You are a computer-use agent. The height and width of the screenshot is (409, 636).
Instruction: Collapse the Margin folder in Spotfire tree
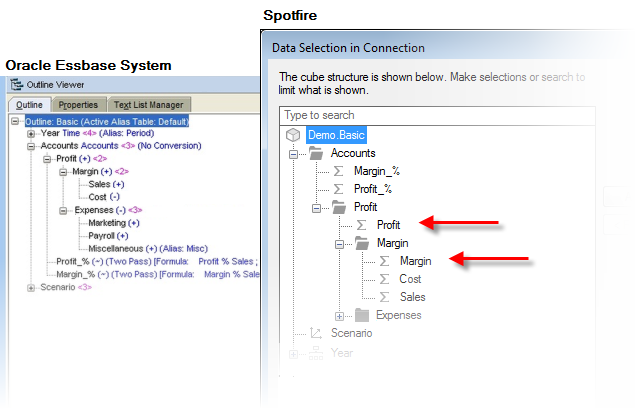(339, 244)
